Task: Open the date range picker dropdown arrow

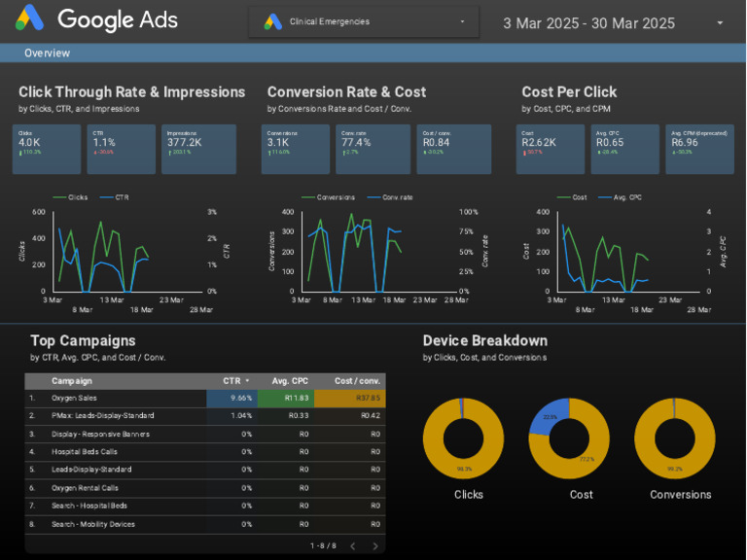Action: coord(720,23)
